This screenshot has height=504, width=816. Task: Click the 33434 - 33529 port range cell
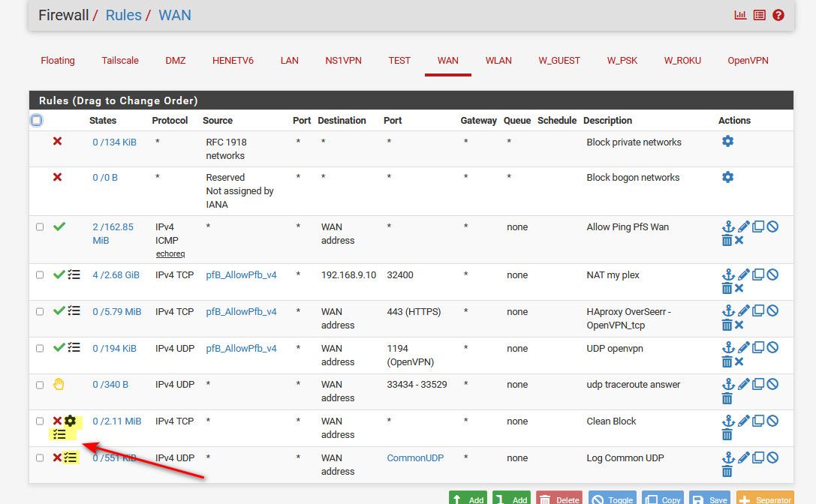[x=417, y=384]
